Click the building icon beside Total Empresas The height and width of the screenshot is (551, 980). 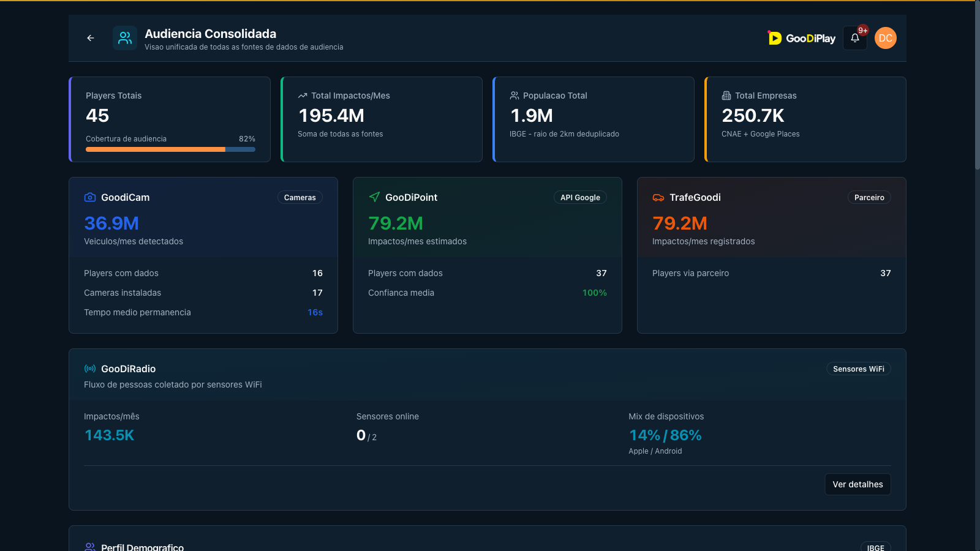726,96
